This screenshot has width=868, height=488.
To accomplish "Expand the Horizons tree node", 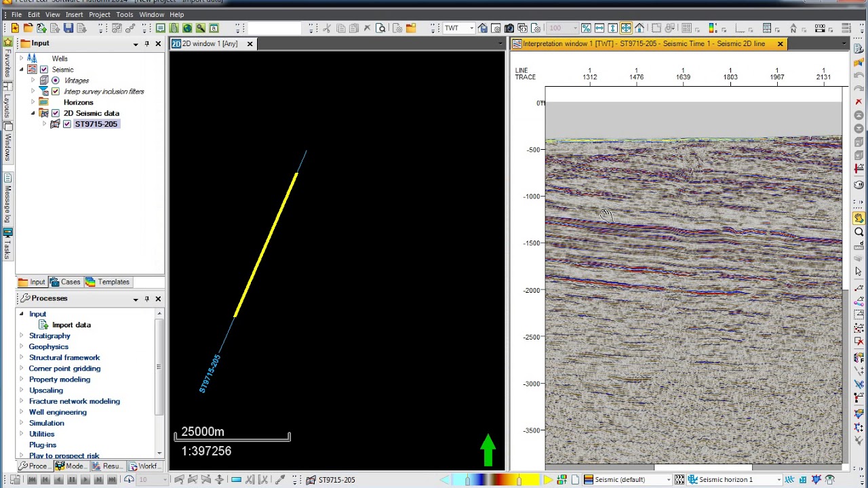I will tap(33, 102).
